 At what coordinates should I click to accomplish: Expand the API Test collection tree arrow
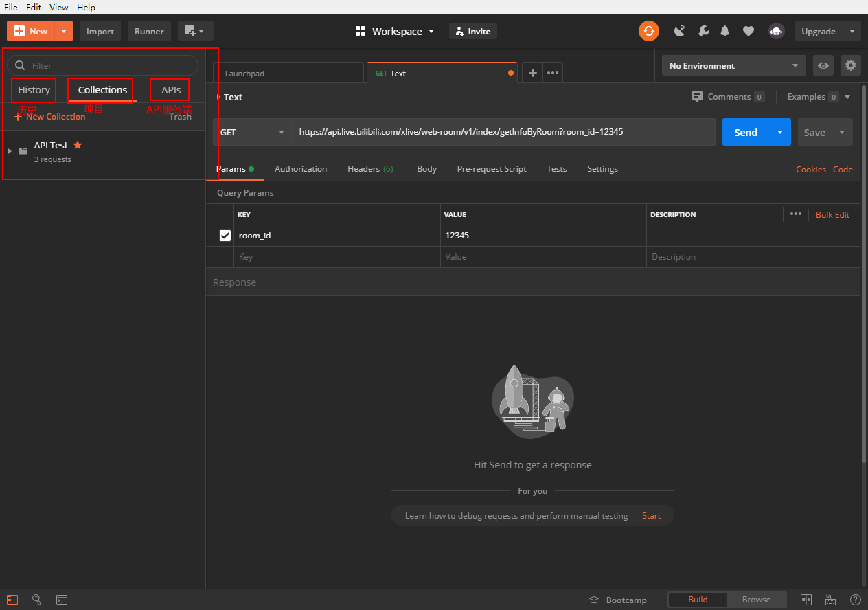10,151
